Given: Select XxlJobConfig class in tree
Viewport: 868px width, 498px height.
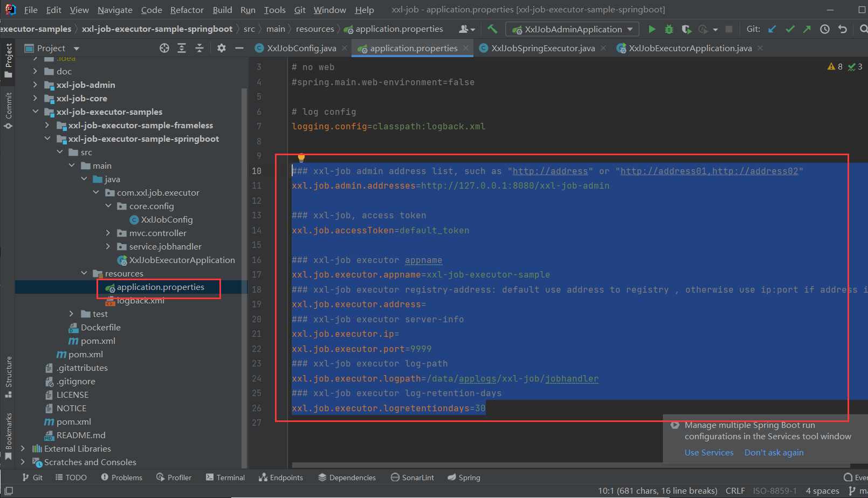Looking at the screenshot, I should [167, 219].
